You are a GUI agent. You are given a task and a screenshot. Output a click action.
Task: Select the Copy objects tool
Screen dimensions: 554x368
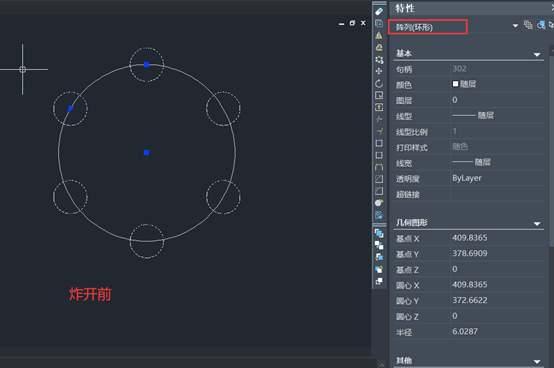tap(379, 24)
